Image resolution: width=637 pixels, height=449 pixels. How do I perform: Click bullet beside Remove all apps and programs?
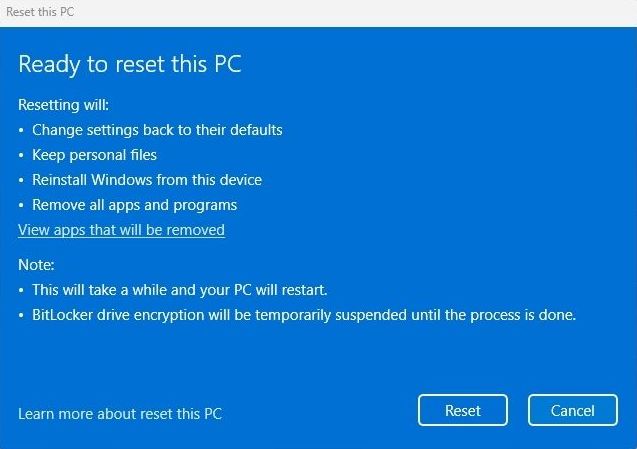click(21, 206)
